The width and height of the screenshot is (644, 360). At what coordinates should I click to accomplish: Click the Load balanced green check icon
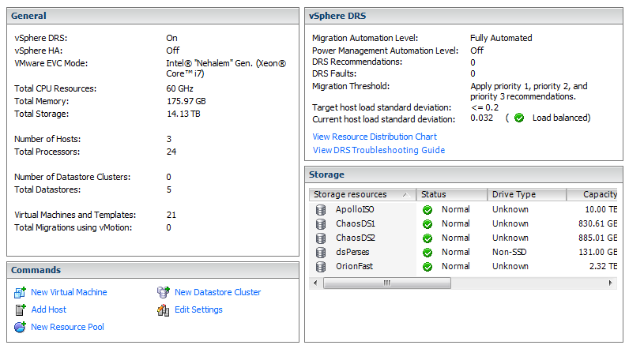coord(519,118)
